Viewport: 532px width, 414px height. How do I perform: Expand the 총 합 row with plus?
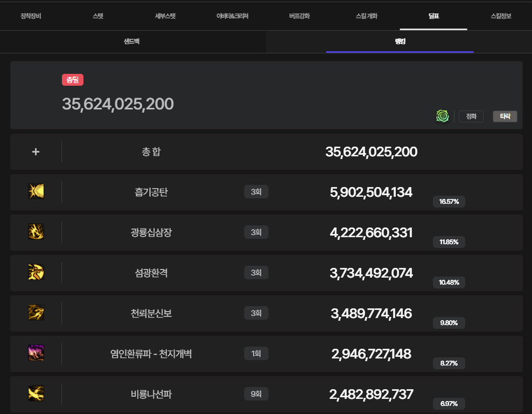pos(36,151)
